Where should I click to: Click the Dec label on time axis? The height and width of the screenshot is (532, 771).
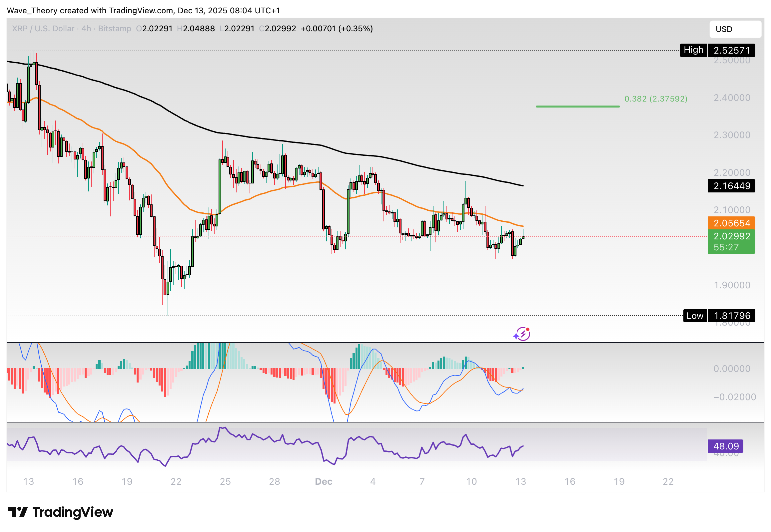(x=323, y=482)
